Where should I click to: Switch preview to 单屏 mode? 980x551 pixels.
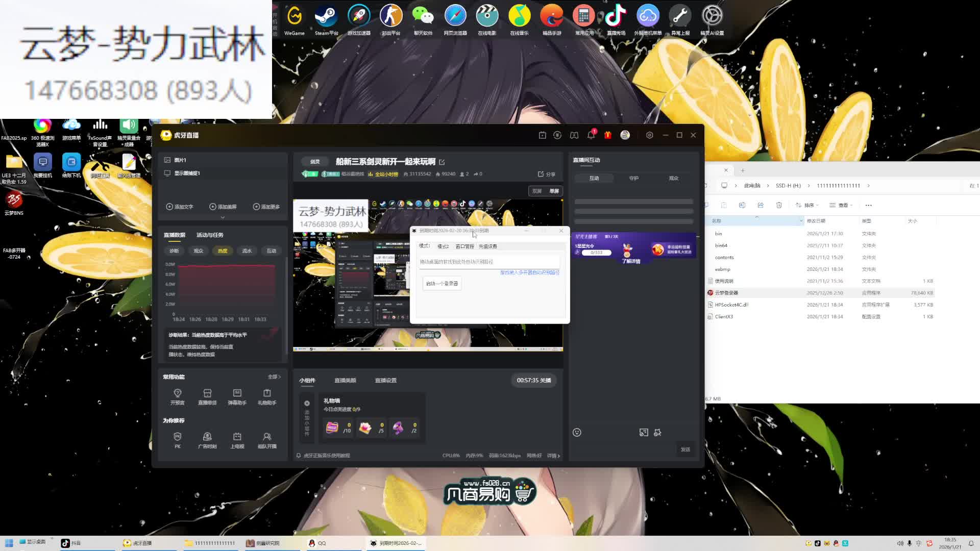click(554, 191)
